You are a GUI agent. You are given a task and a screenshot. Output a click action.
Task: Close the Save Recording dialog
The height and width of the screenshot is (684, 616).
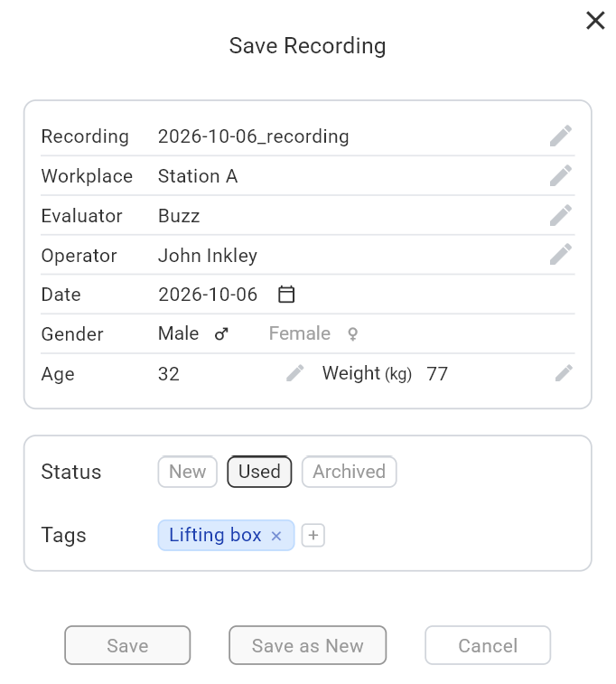[595, 21]
